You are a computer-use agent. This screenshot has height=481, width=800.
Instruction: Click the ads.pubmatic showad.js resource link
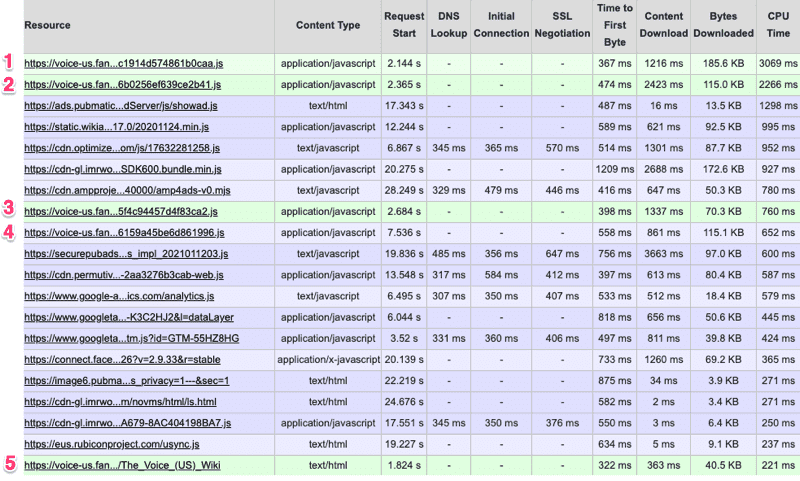click(x=121, y=106)
